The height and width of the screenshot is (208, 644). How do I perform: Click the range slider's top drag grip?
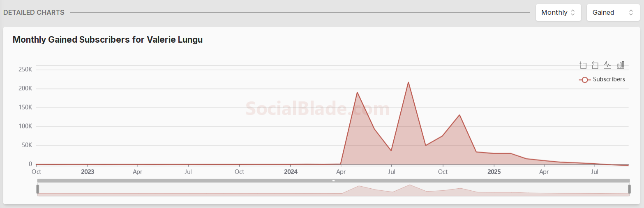click(333, 181)
